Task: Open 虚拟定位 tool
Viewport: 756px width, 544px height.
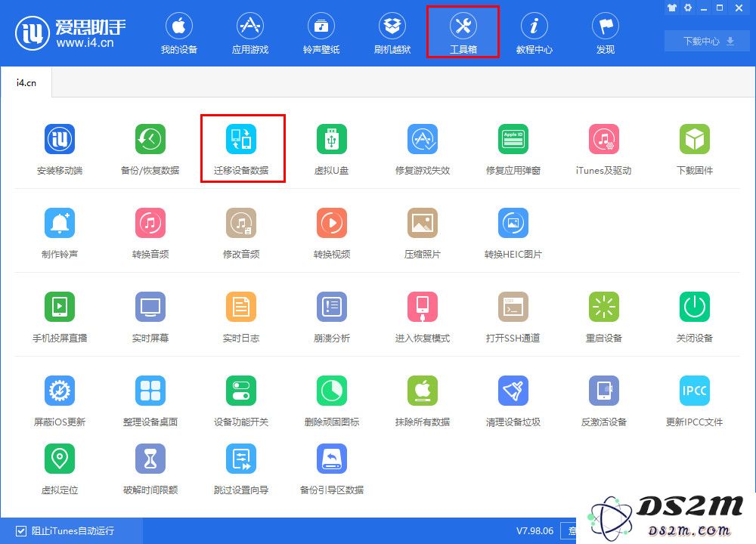Action: click(x=60, y=459)
